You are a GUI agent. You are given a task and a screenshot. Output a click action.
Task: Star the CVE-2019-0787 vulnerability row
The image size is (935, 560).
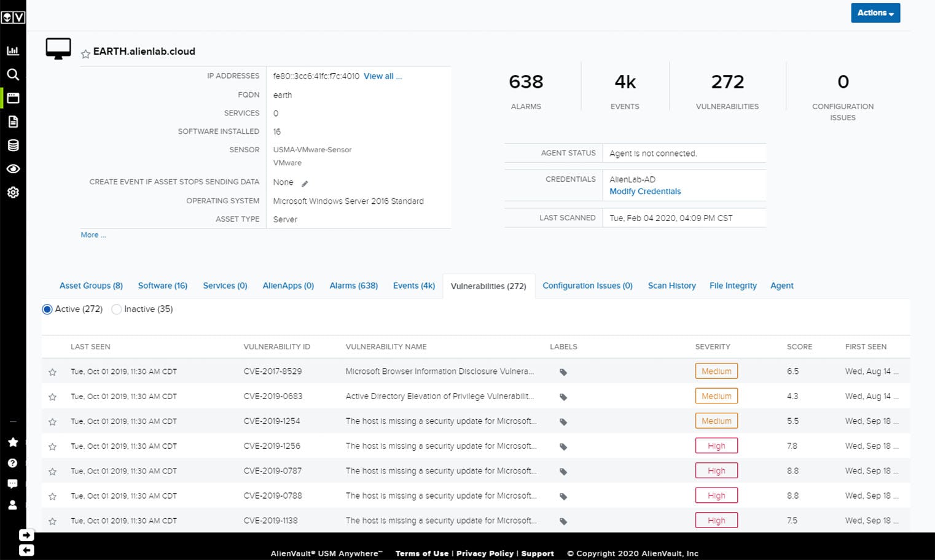pos(53,472)
